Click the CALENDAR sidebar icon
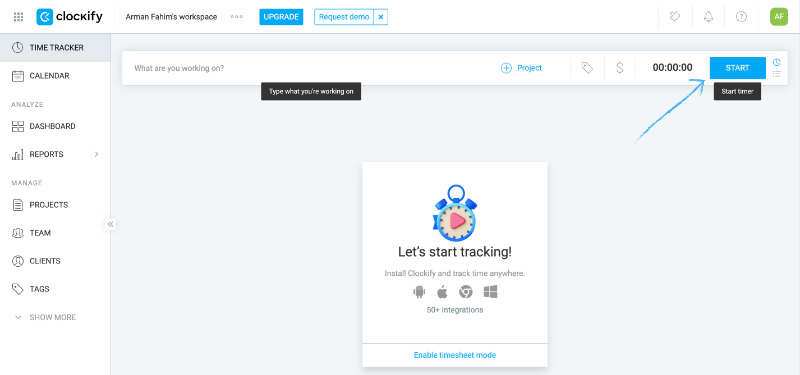800x375 pixels. tap(18, 76)
